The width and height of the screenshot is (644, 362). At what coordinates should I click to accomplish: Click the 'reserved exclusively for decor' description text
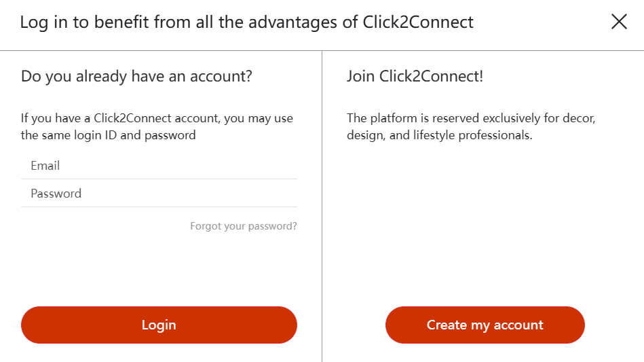pyautogui.click(x=470, y=118)
